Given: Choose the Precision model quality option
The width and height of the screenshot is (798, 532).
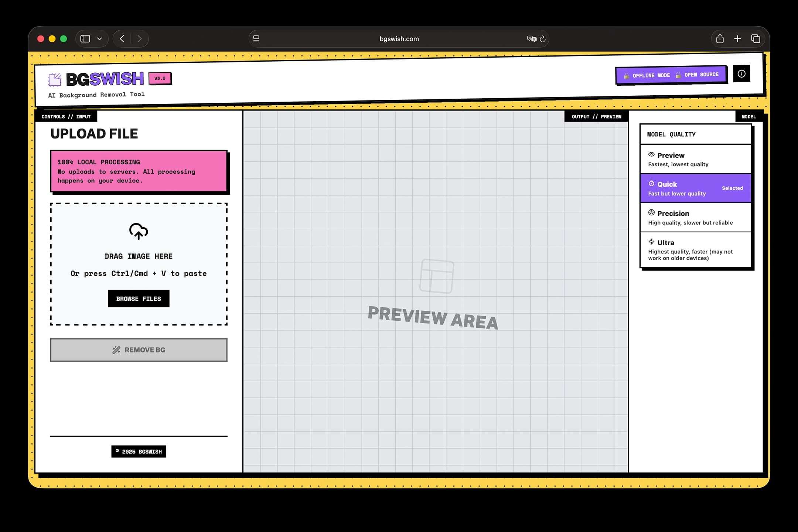Looking at the screenshot, I should click(x=695, y=218).
